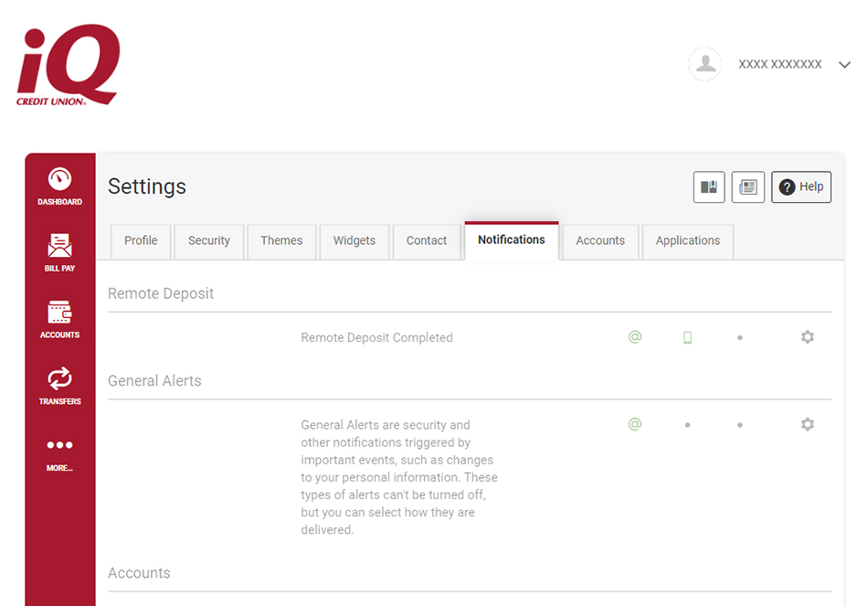The width and height of the screenshot is (868, 606).
Task: Toggle email alert for Remote Deposit Completed
Action: point(635,337)
